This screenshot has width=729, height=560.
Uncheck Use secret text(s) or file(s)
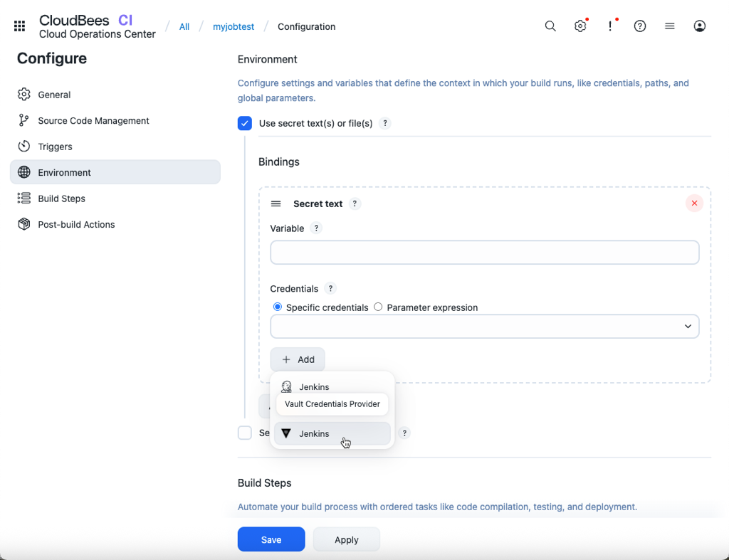point(245,123)
